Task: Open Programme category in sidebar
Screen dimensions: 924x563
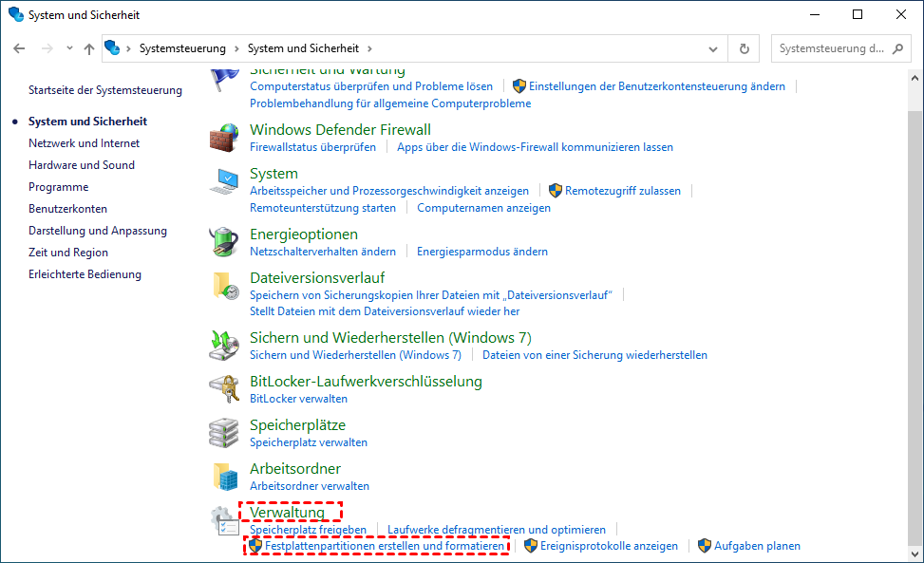Action: tap(58, 187)
